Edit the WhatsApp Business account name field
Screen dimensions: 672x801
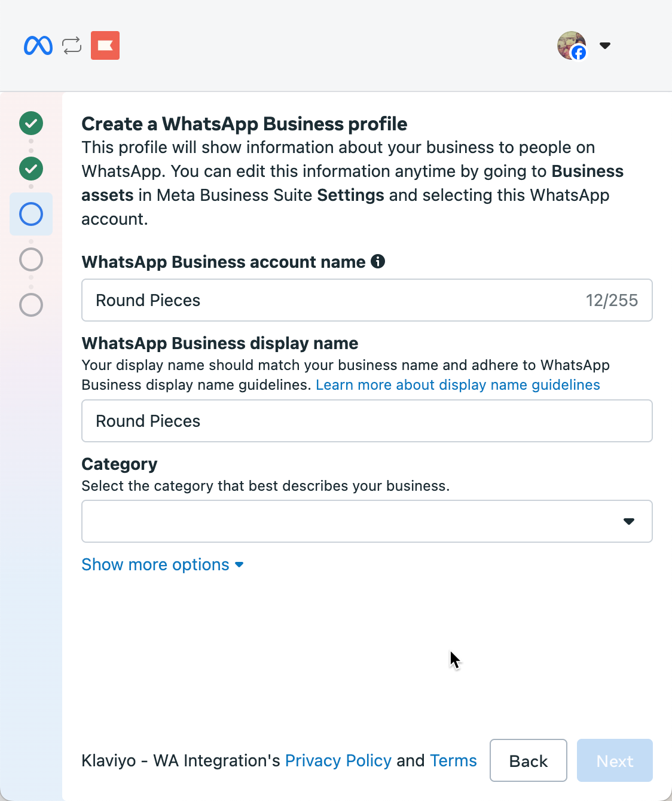point(335,300)
